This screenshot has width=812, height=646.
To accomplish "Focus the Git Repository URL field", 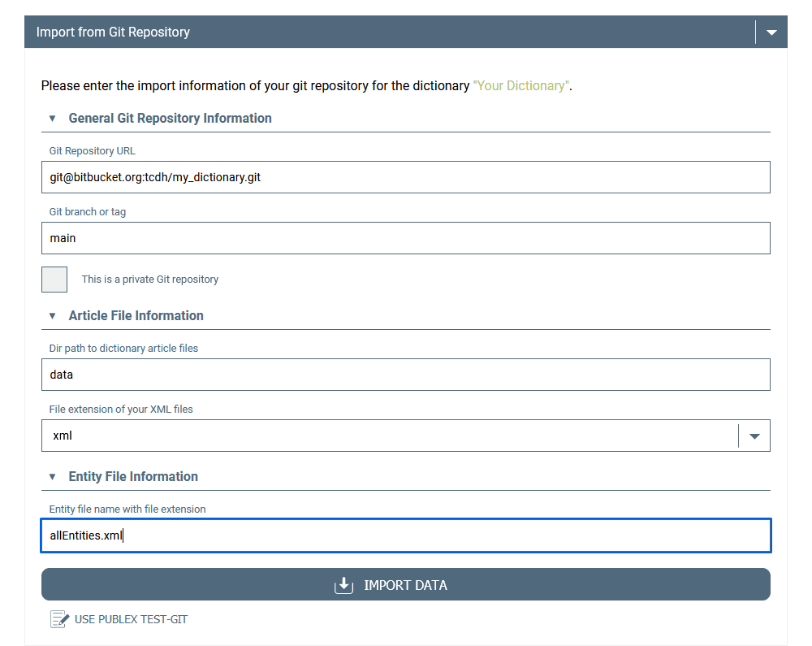I will (405, 177).
